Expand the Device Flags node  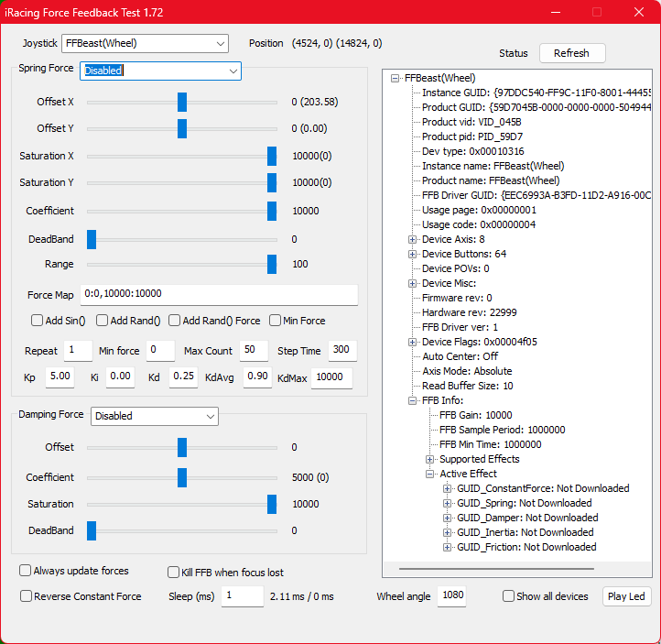pos(412,342)
